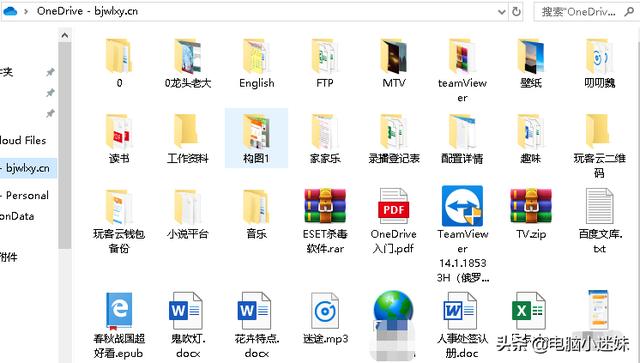
Task: Expand the breadcrumb chevron before OneDrive
Action: 26,11
